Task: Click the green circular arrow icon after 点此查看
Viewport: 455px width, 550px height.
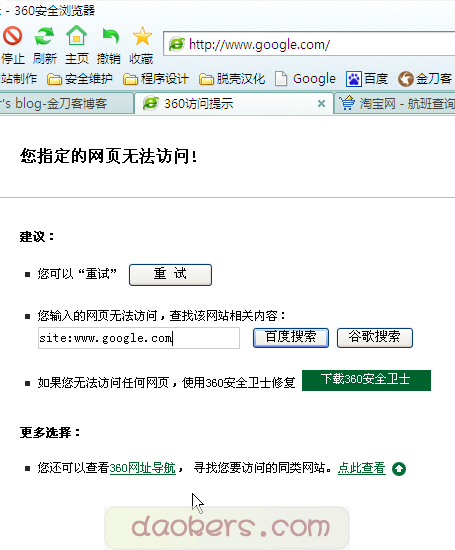Action: 399,469
